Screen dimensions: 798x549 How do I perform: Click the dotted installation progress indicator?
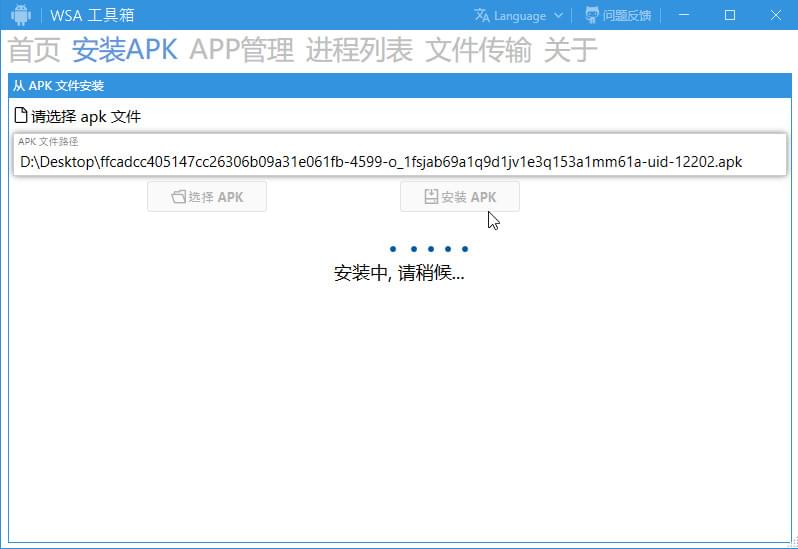429,249
